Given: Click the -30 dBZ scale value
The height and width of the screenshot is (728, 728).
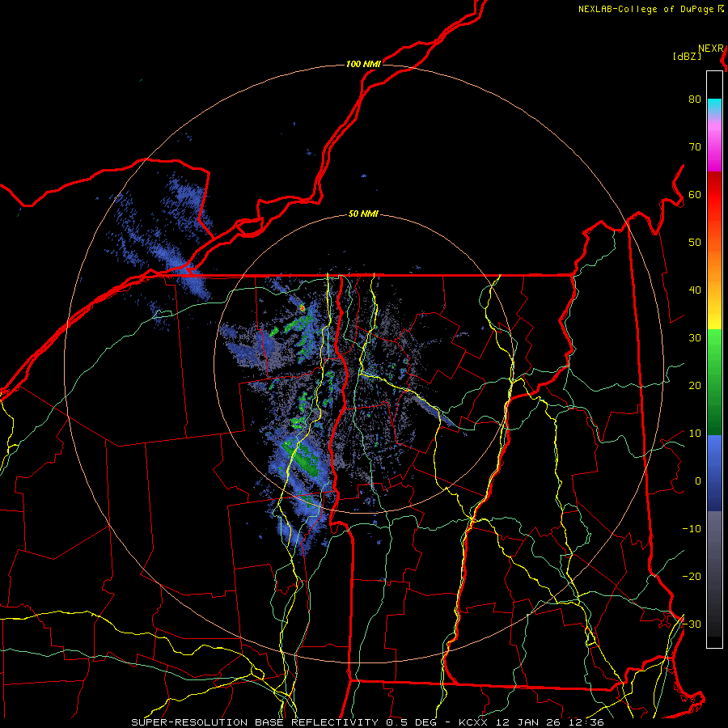Looking at the screenshot, I should tap(692, 624).
